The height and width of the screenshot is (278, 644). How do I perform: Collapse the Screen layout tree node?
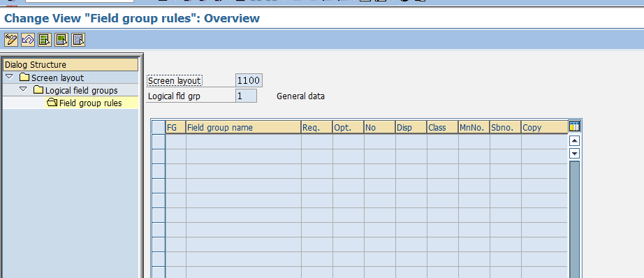(10, 78)
